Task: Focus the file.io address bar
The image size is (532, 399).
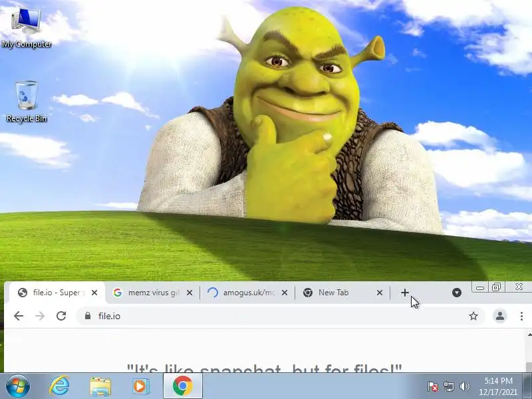Action: click(280, 317)
